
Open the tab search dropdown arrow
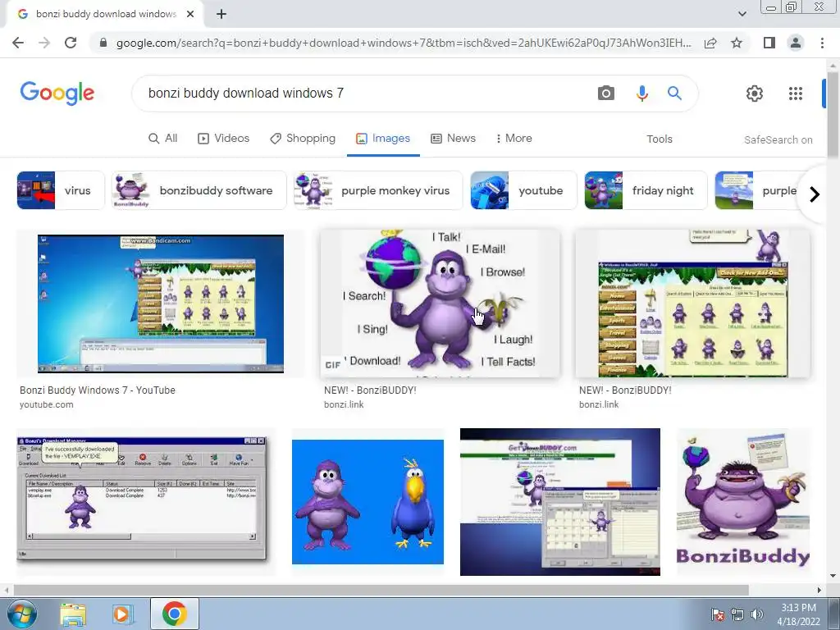point(742,15)
